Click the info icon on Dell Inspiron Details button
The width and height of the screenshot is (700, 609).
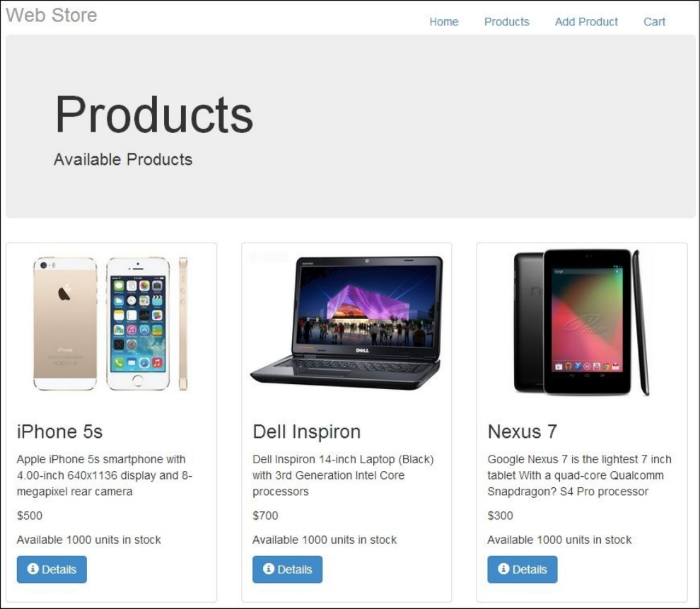point(268,569)
